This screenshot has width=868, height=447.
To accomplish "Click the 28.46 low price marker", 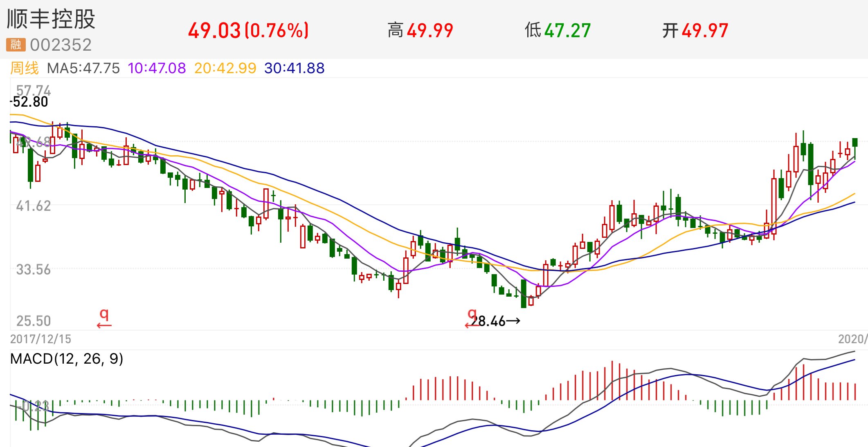I will (x=495, y=321).
